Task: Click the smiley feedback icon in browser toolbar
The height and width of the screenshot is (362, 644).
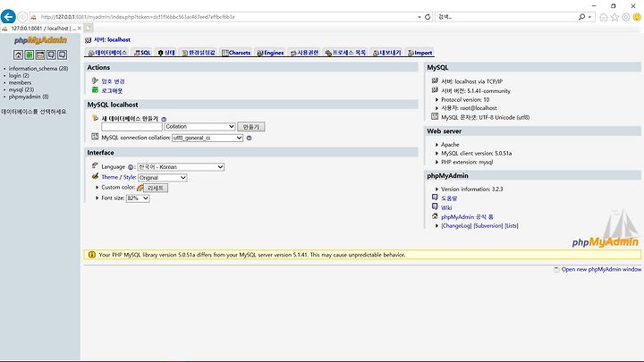Action: pyautogui.click(x=637, y=17)
